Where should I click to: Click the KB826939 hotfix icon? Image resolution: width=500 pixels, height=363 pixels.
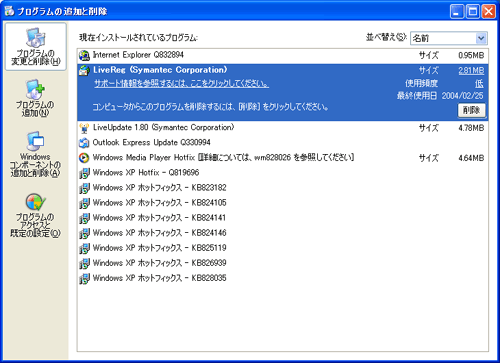pyautogui.click(x=84, y=263)
